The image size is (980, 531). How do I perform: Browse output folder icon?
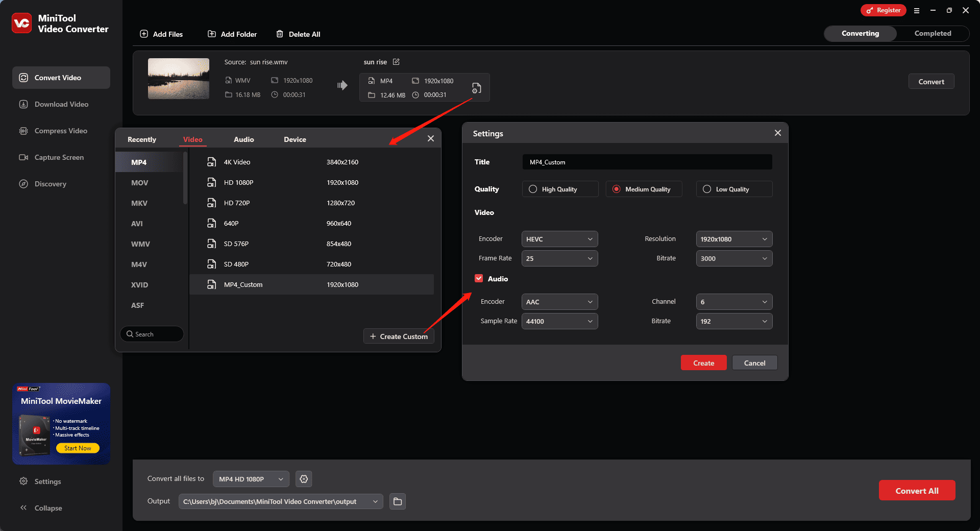(398, 501)
